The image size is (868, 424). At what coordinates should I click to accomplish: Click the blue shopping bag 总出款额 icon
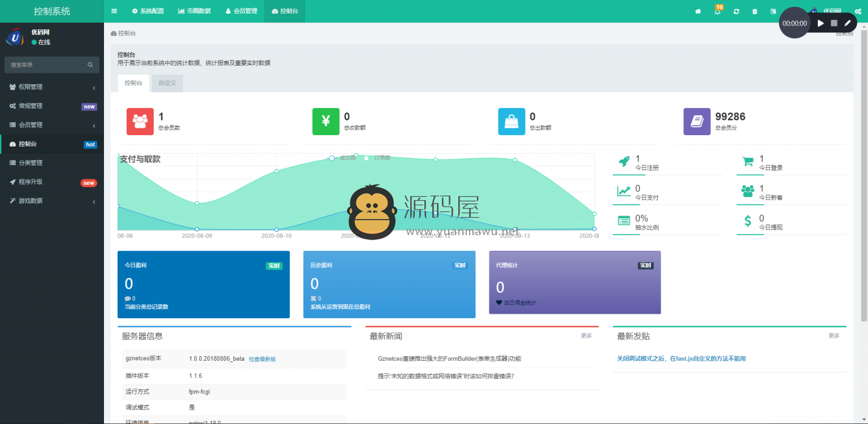(x=511, y=122)
